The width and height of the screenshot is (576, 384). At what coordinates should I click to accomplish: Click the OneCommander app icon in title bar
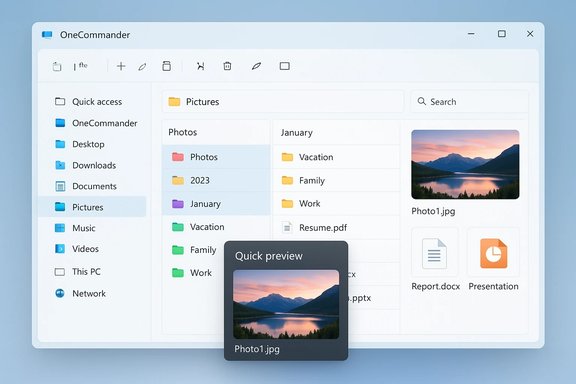pyautogui.click(x=47, y=35)
